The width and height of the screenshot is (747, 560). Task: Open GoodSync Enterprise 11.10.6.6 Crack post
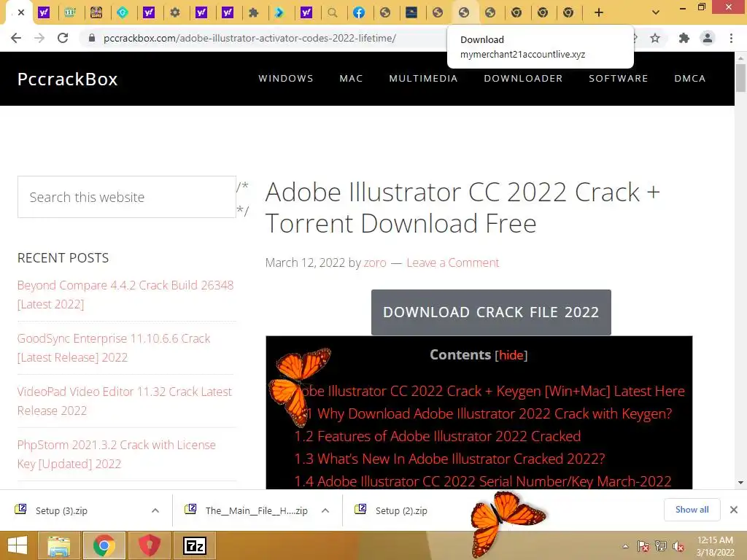(x=113, y=348)
